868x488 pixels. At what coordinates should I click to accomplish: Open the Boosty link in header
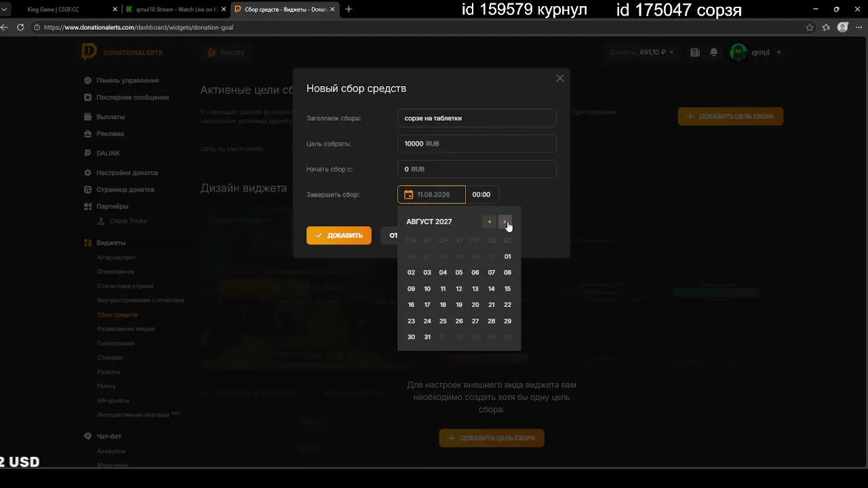pyautogui.click(x=226, y=52)
